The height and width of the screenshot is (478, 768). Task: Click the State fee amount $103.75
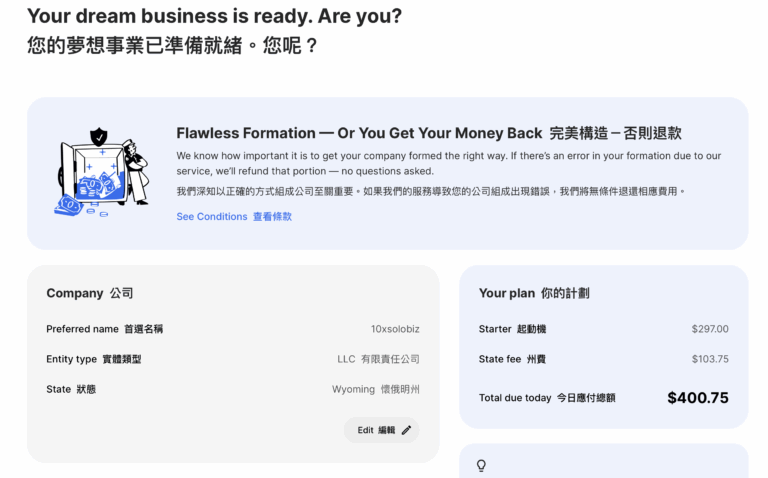710,359
